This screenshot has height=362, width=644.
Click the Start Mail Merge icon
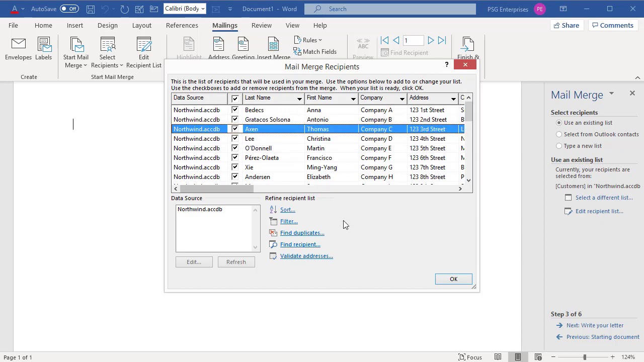(76, 45)
